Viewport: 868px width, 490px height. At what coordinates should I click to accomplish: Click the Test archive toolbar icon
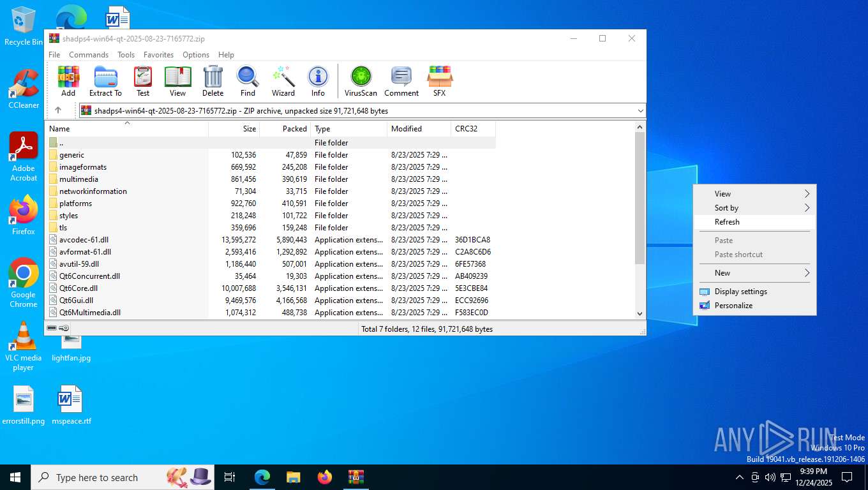tap(143, 81)
